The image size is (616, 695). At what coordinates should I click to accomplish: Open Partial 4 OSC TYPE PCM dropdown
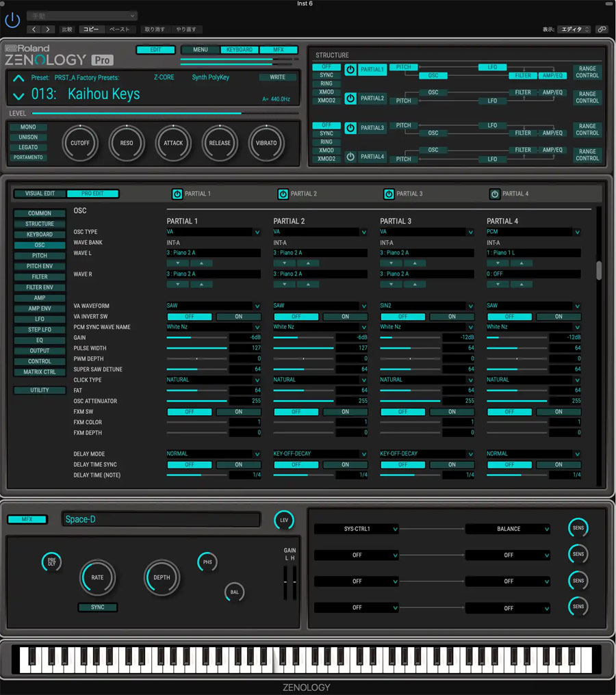pos(534,232)
